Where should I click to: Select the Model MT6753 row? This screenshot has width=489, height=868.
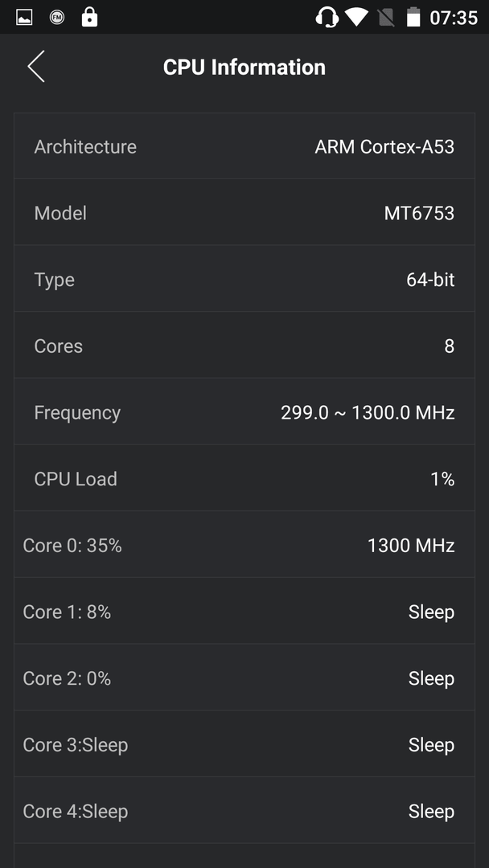(244, 212)
